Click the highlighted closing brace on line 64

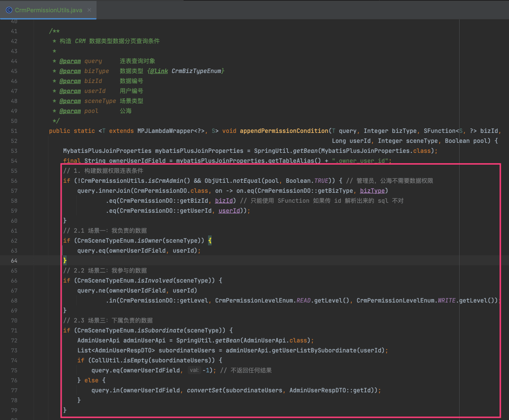[65, 260]
